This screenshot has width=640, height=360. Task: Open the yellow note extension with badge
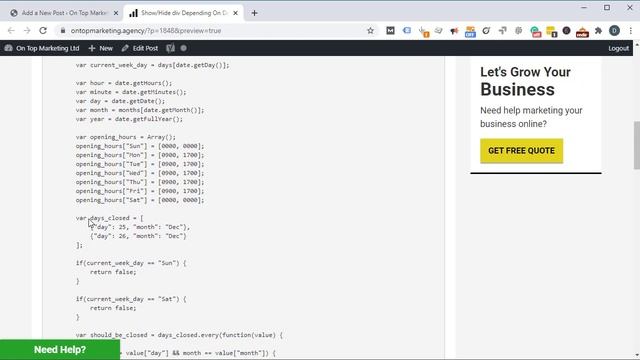point(551,31)
